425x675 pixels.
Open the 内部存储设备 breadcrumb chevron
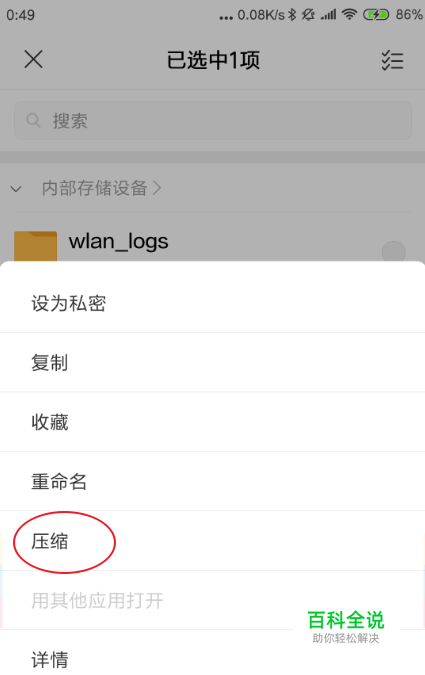(x=157, y=188)
